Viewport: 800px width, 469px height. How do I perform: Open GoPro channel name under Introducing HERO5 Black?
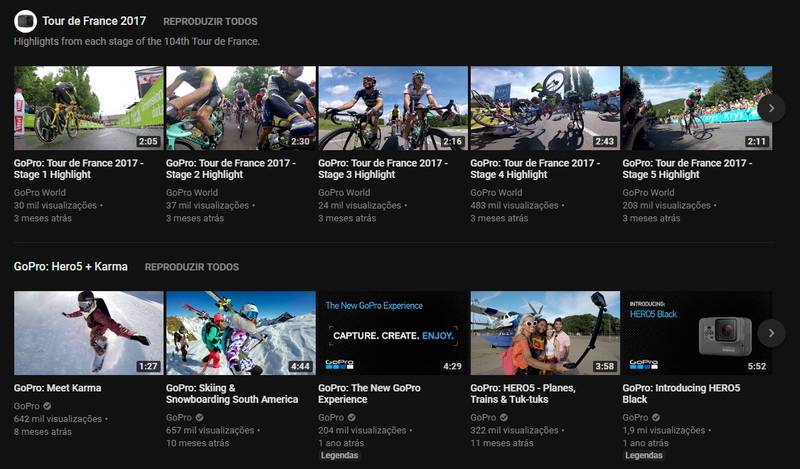click(x=635, y=417)
